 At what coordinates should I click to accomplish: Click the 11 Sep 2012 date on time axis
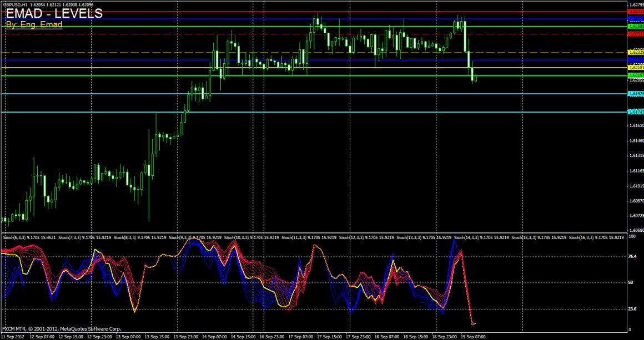13,336
